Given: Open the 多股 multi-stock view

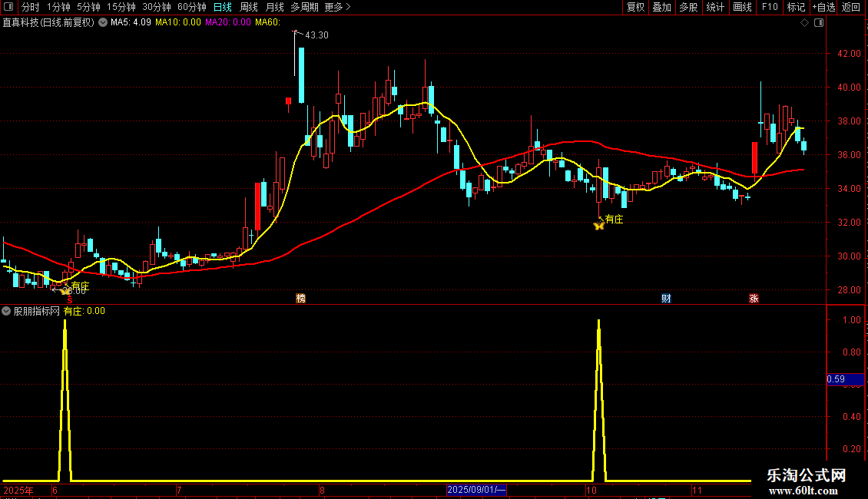Looking at the screenshot, I should coord(688,7).
